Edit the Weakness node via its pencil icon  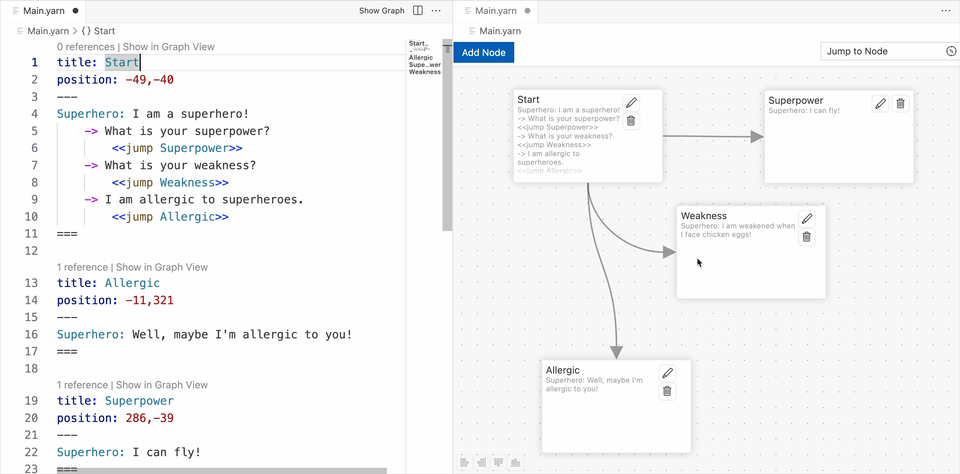807,219
